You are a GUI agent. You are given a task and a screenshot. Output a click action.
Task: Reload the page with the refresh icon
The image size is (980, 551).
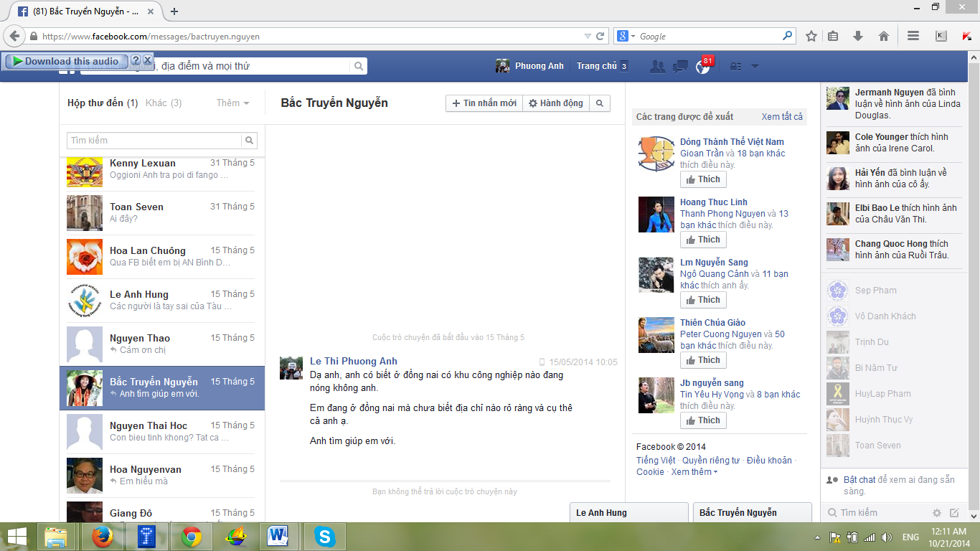[600, 36]
